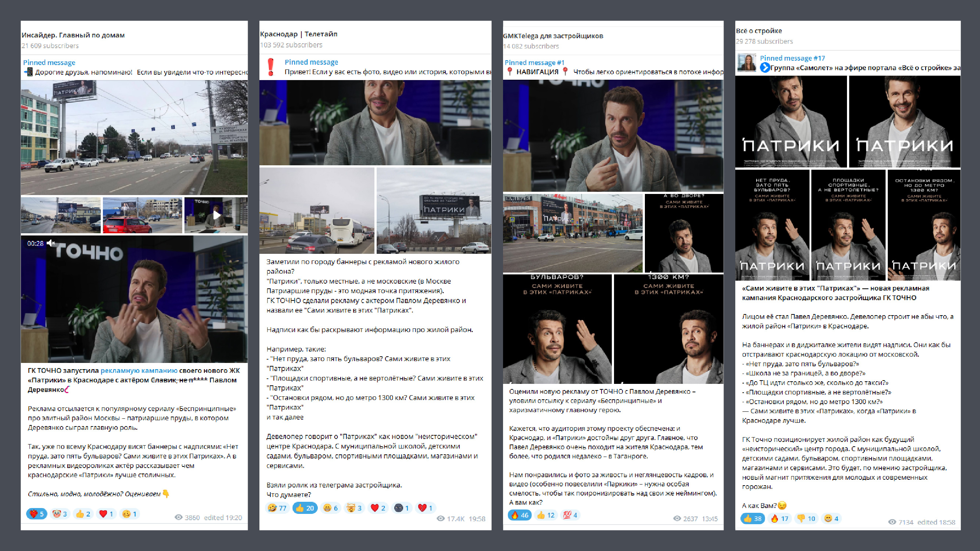980x551 pixels.
Task: Click the views eye icon next to 2637
Action: (x=677, y=518)
